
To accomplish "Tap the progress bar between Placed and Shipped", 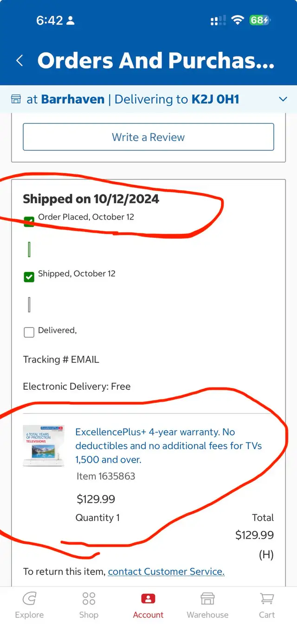I will pos(29,249).
